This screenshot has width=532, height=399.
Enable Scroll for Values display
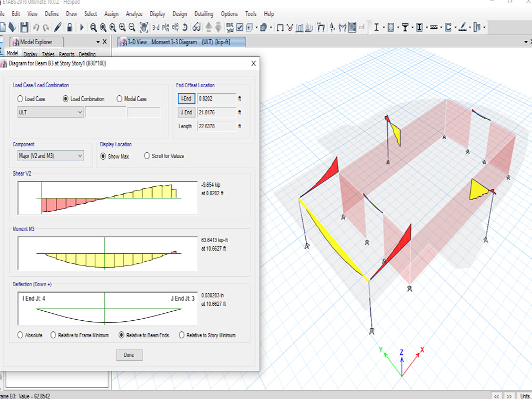[146, 155]
